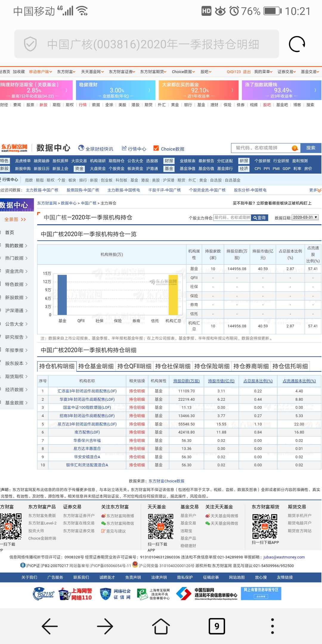Image resolution: width=322 pixels, height=644 pixels.
Task: Open 天天基金网微信 WeChat icon link
Action: [x=208, y=523]
